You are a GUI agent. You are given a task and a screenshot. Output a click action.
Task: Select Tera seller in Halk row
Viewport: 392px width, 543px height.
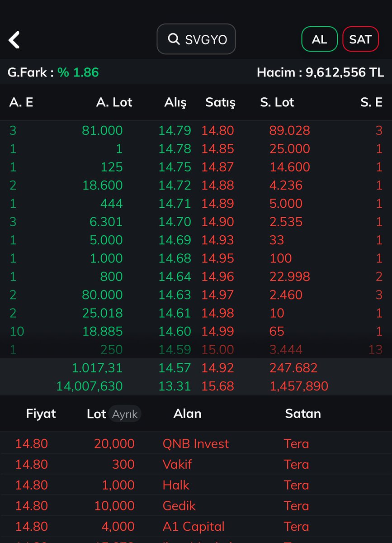pos(297,486)
